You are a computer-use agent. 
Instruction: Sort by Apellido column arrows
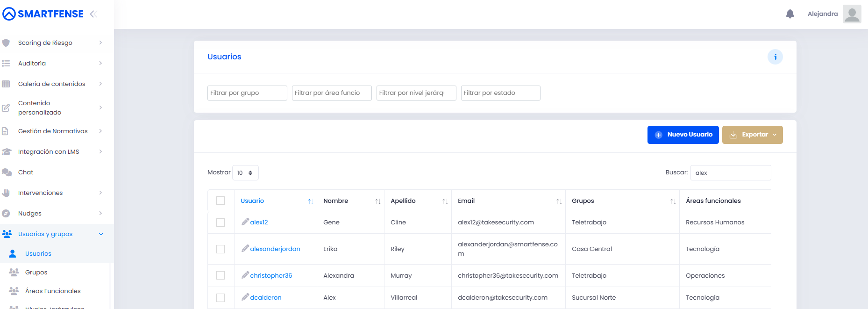(445, 201)
